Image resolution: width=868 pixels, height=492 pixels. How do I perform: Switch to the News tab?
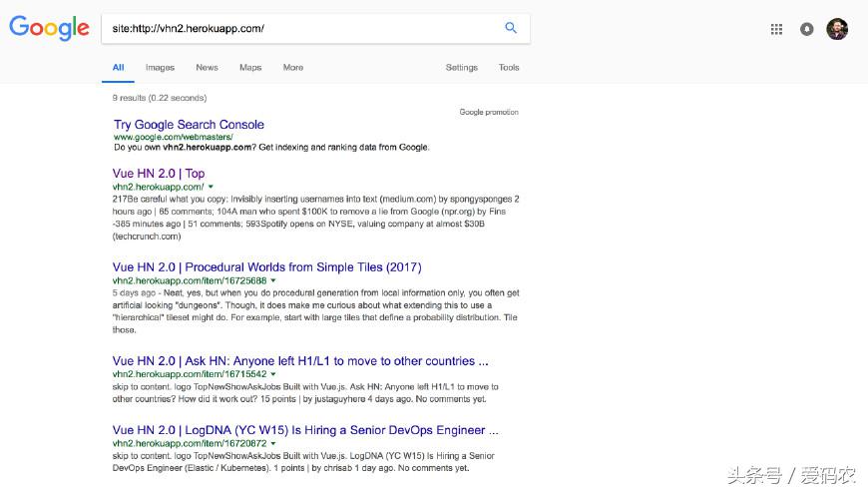pyautogui.click(x=208, y=68)
